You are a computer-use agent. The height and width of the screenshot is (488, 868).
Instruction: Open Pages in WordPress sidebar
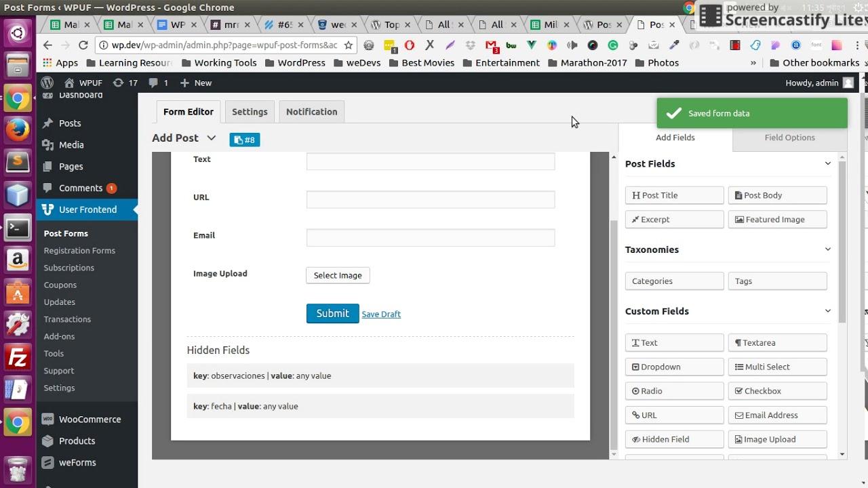[71, 166]
